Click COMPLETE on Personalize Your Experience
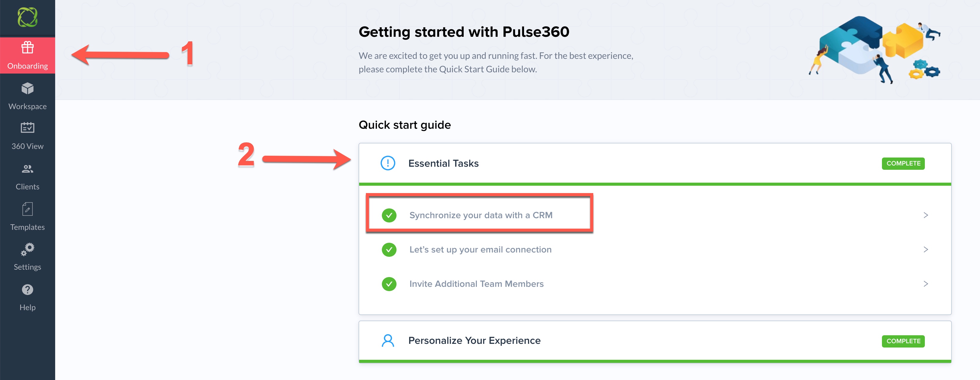The width and height of the screenshot is (980, 380). point(903,341)
